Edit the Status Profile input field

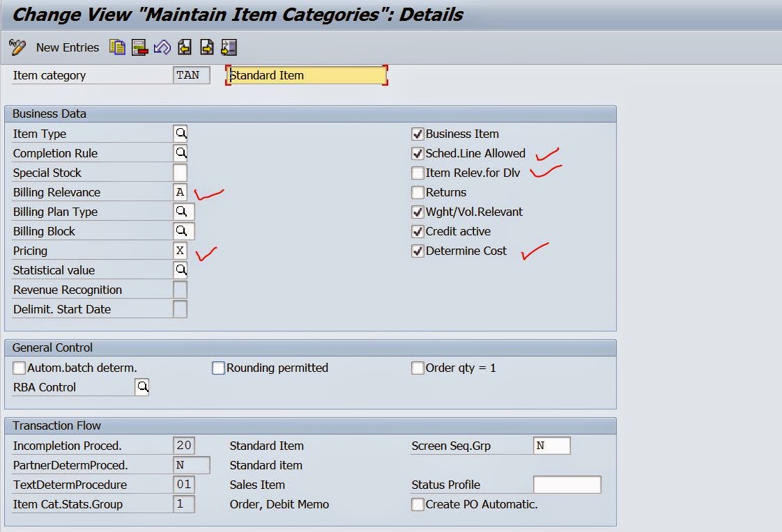click(x=568, y=485)
